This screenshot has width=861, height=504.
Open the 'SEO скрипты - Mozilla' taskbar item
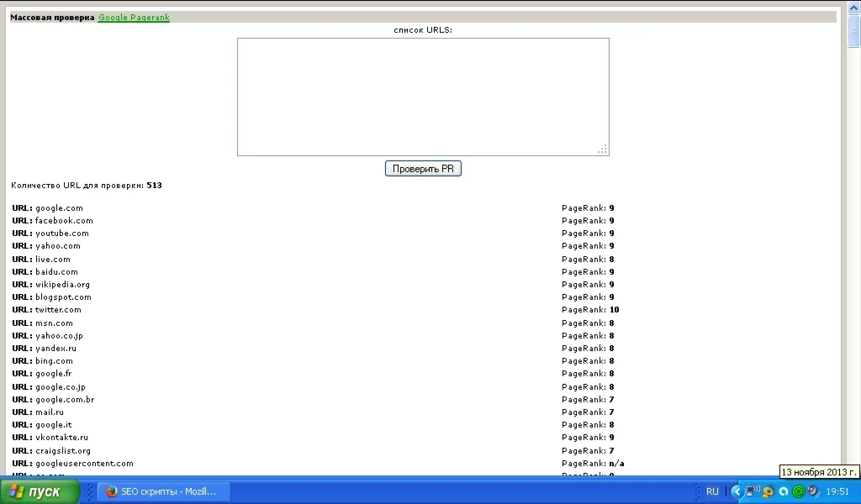coord(162,491)
